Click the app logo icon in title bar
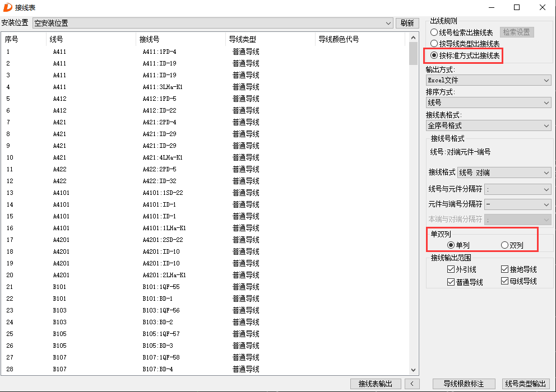 coord(7,7)
